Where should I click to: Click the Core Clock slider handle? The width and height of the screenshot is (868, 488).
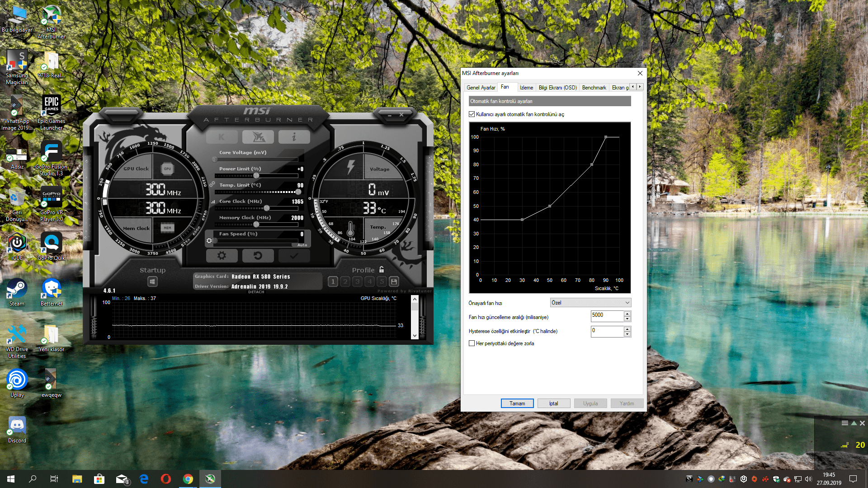pos(267,208)
